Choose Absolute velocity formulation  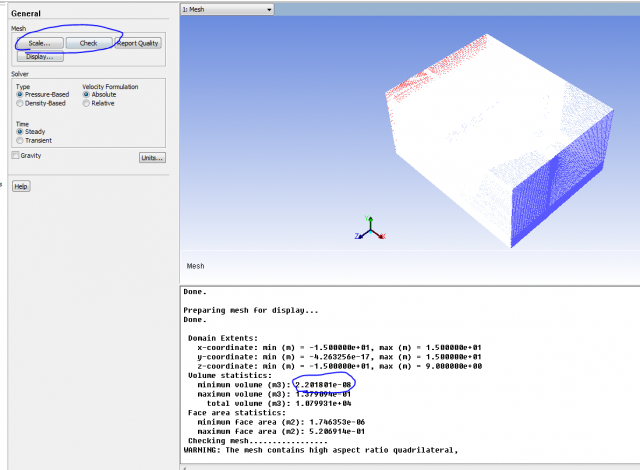click(x=87, y=95)
